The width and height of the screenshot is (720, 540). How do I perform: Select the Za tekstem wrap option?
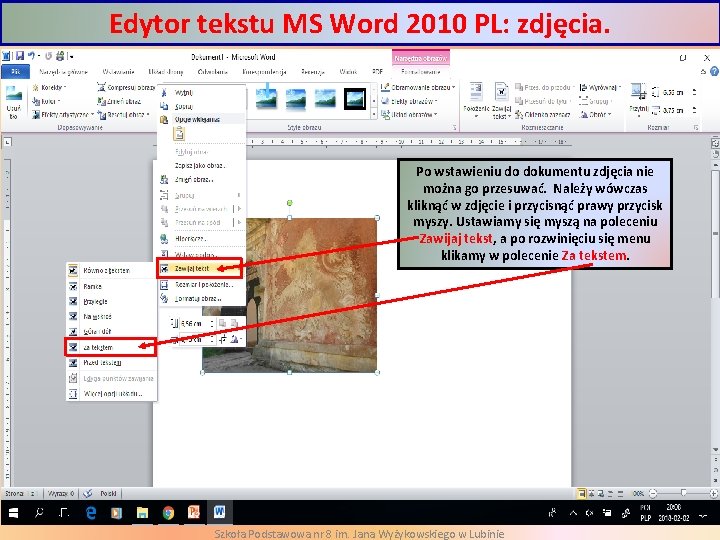pyautogui.click(x=111, y=347)
